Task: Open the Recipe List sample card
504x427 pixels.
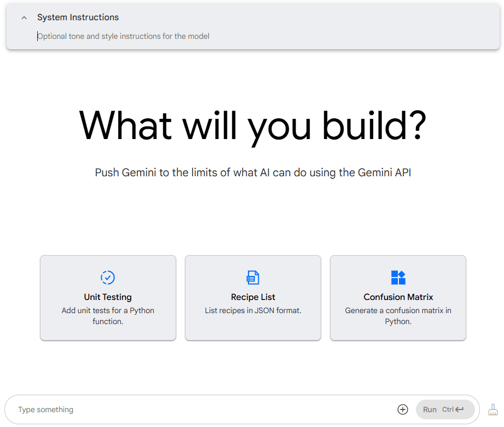Action: [253, 298]
